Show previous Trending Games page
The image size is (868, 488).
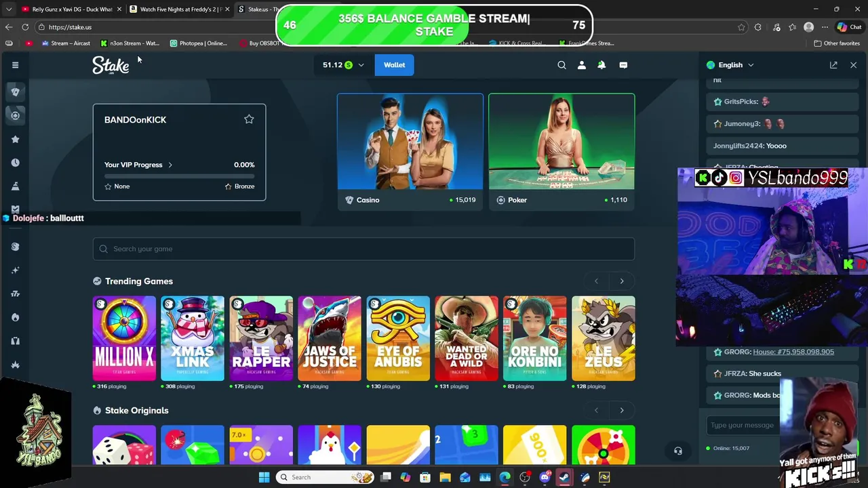(596, 281)
